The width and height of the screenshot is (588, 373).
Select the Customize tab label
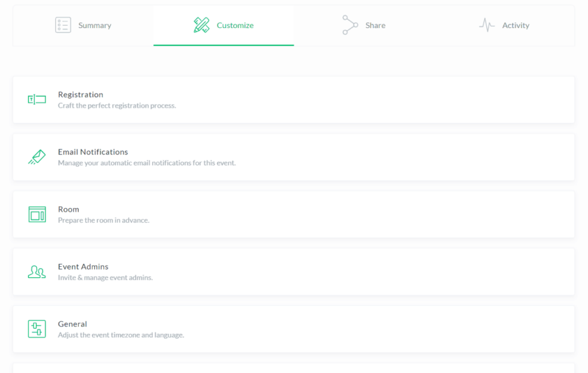(x=235, y=25)
